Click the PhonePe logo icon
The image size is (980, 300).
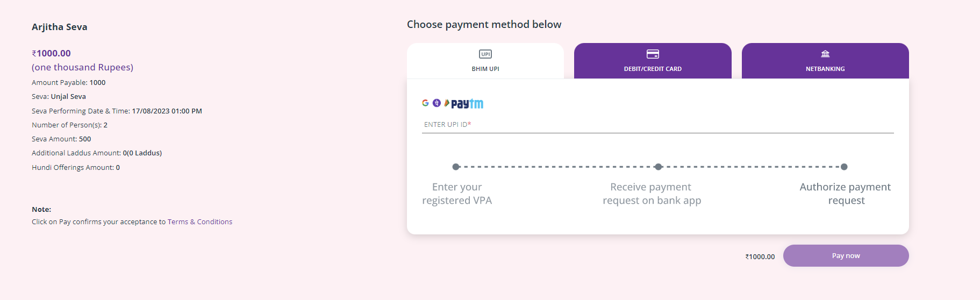(437, 103)
